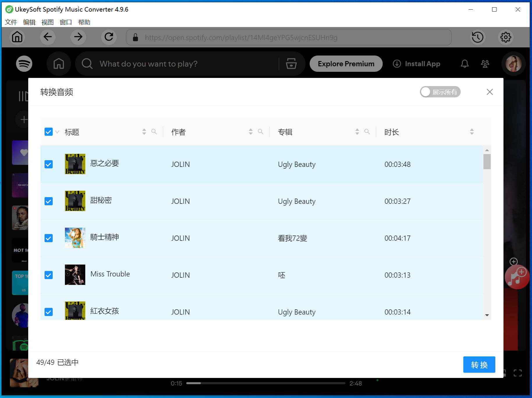Close the 转换音频 dialog
Viewport: 532px width, 398px height.
click(490, 92)
